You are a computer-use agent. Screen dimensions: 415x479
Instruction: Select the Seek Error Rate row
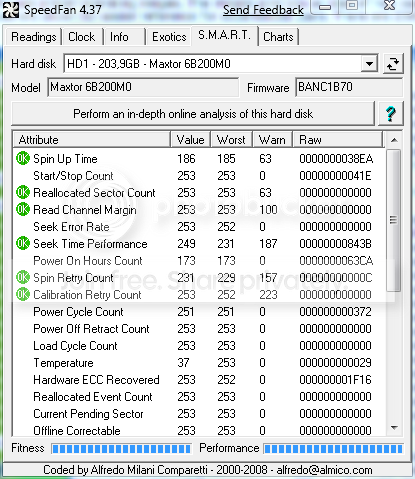pos(199,226)
